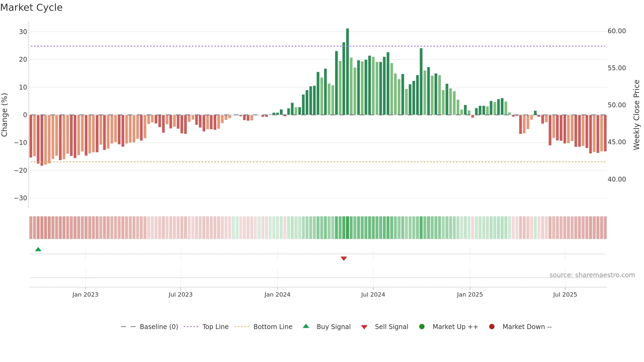644x362 pixels.
Task: Toggle the Baseline (0) legend label
Action: coord(159,327)
